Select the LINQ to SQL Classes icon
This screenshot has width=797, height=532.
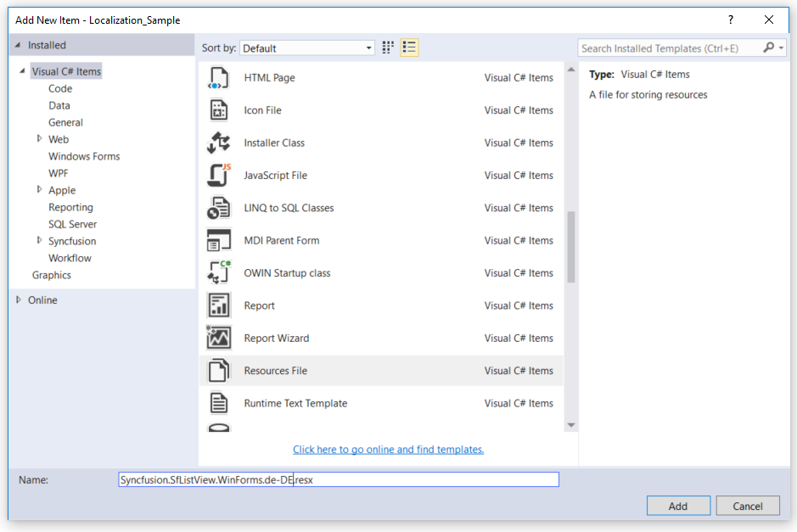[219, 208]
